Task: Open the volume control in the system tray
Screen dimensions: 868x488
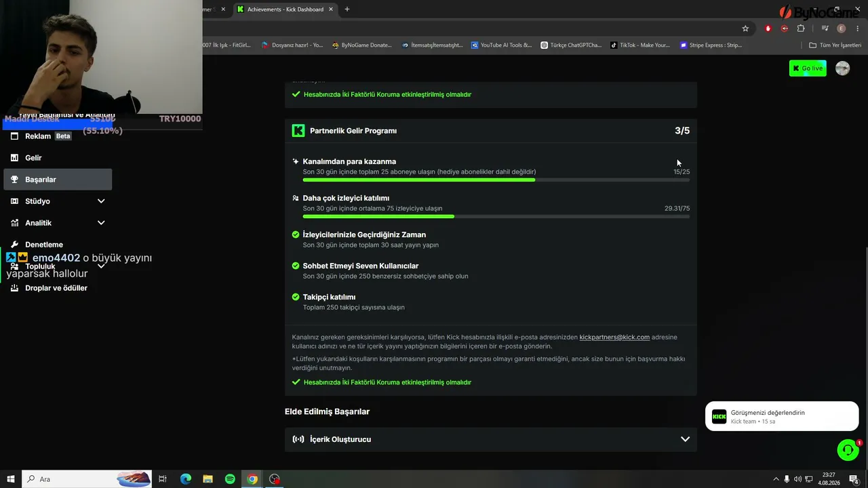Action: pyautogui.click(x=797, y=479)
